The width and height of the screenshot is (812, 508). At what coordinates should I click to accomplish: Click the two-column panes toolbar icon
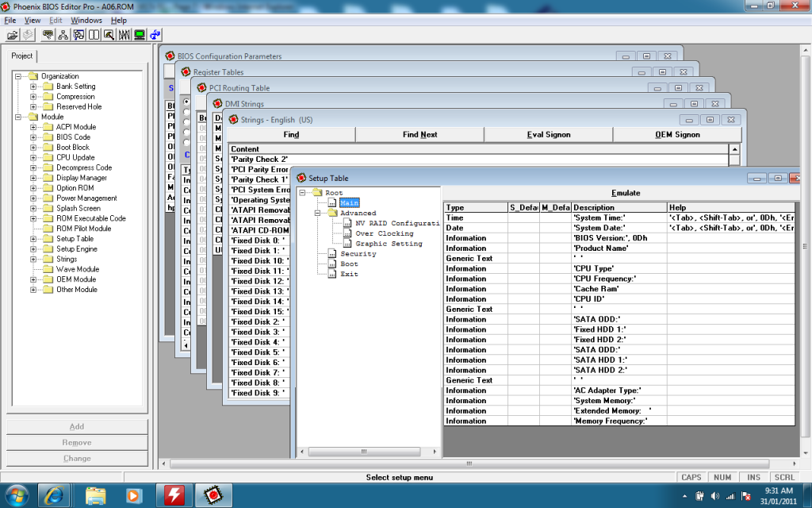[94, 35]
